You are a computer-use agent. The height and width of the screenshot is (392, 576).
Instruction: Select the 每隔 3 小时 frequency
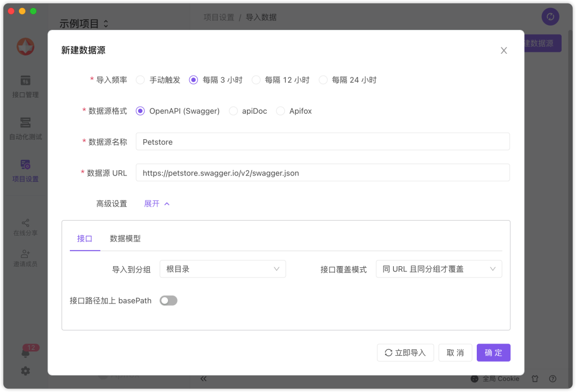(193, 79)
